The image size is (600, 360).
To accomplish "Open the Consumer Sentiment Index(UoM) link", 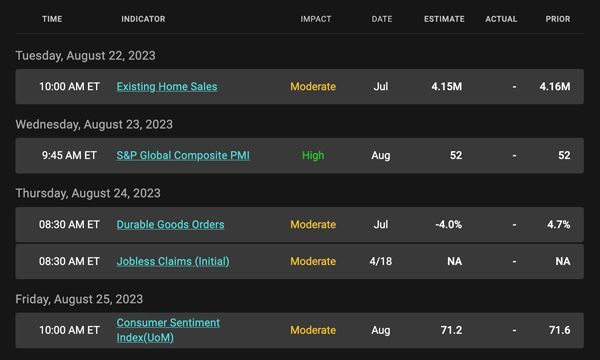I will tap(168, 330).
